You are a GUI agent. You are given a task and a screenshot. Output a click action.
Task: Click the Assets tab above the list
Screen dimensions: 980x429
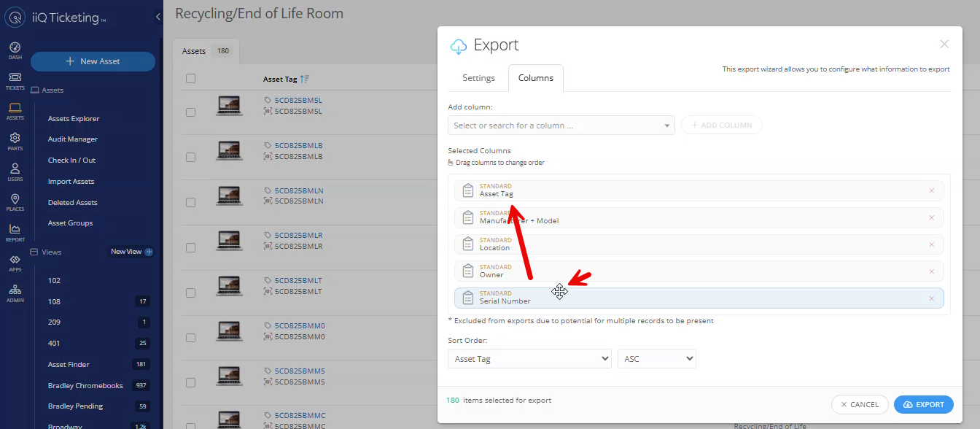tap(193, 51)
